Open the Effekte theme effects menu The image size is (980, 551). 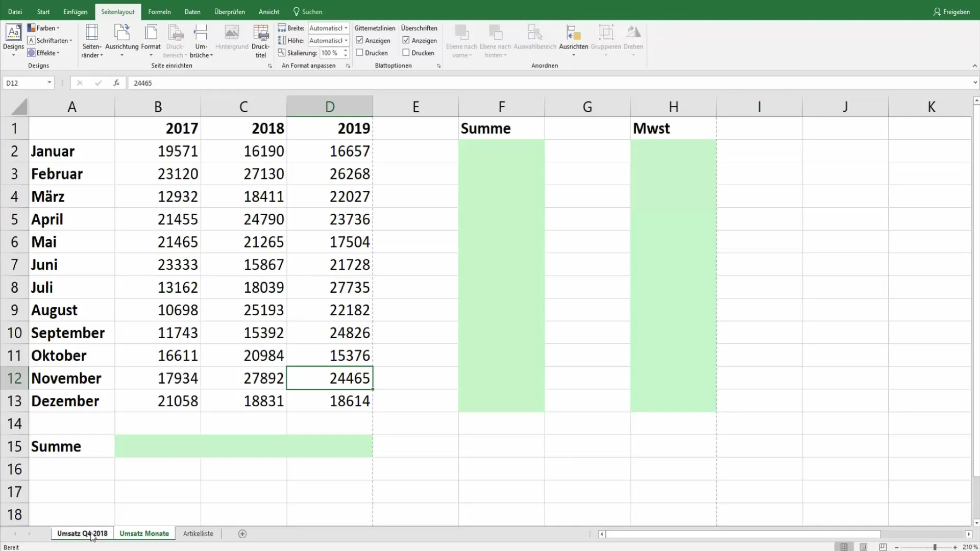click(44, 53)
